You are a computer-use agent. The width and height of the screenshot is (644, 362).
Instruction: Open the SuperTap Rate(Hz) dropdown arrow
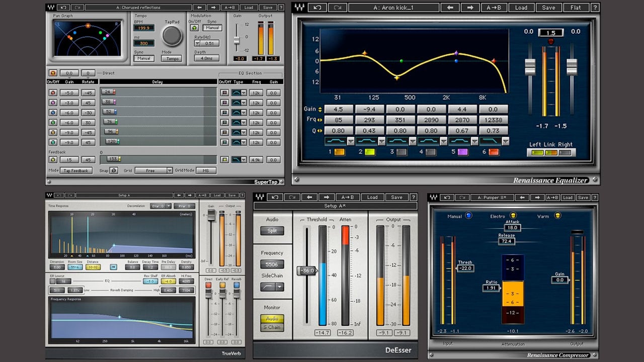[x=198, y=43]
